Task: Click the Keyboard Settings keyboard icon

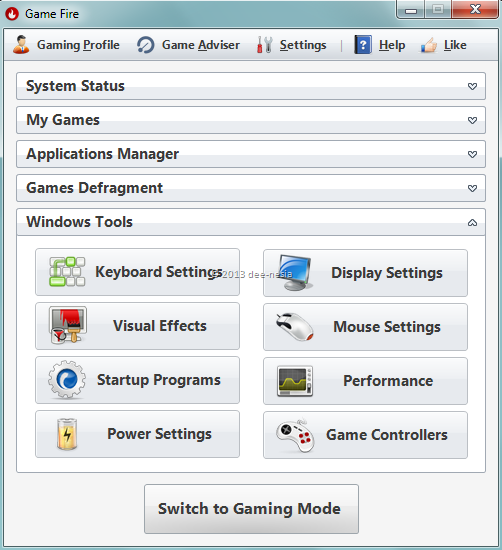Action: click(67, 272)
